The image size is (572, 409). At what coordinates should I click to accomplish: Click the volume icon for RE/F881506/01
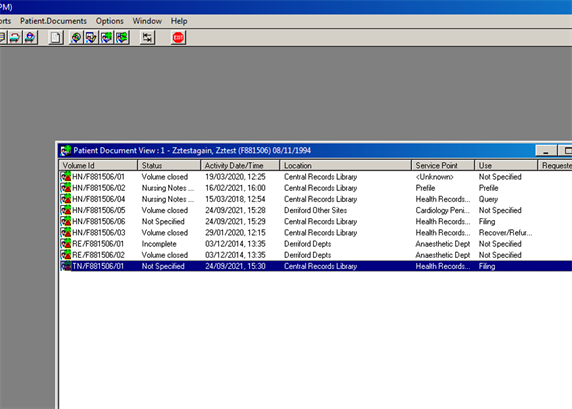(x=66, y=244)
